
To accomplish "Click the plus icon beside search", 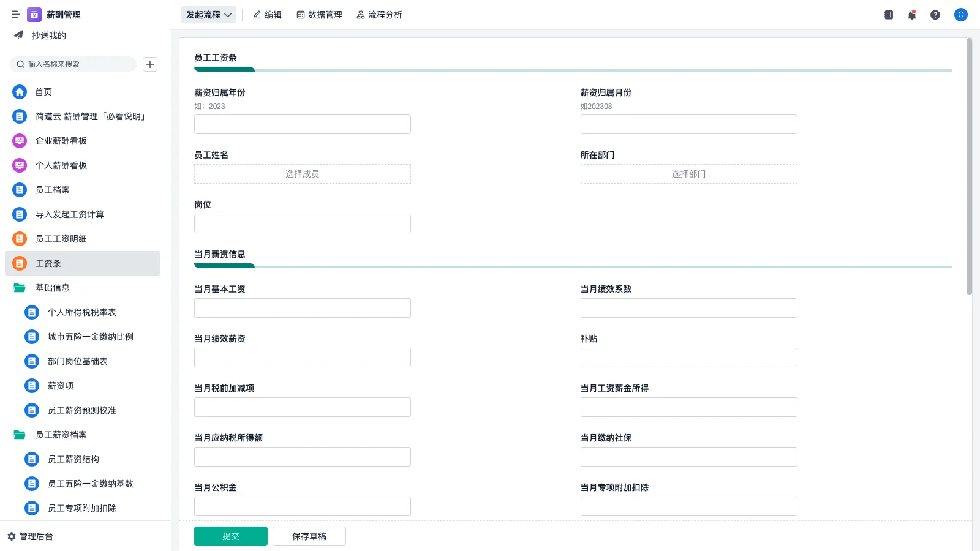I will pyautogui.click(x=150, y=64).
